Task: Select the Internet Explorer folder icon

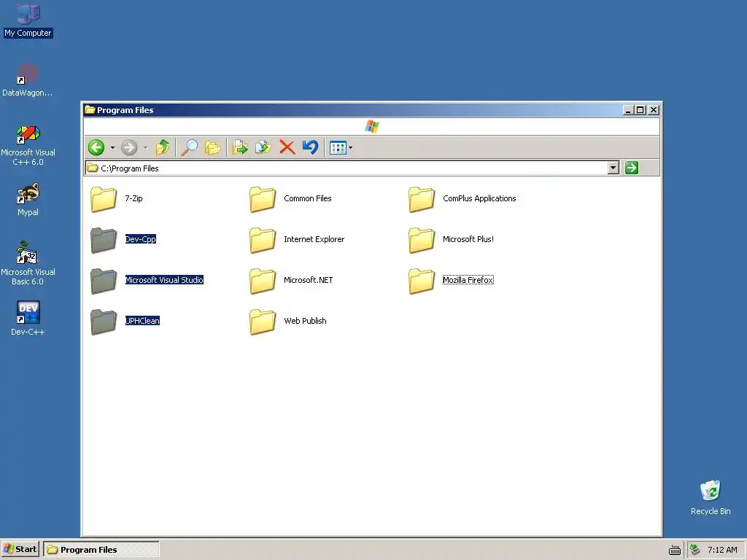Action: pos(263,239)
